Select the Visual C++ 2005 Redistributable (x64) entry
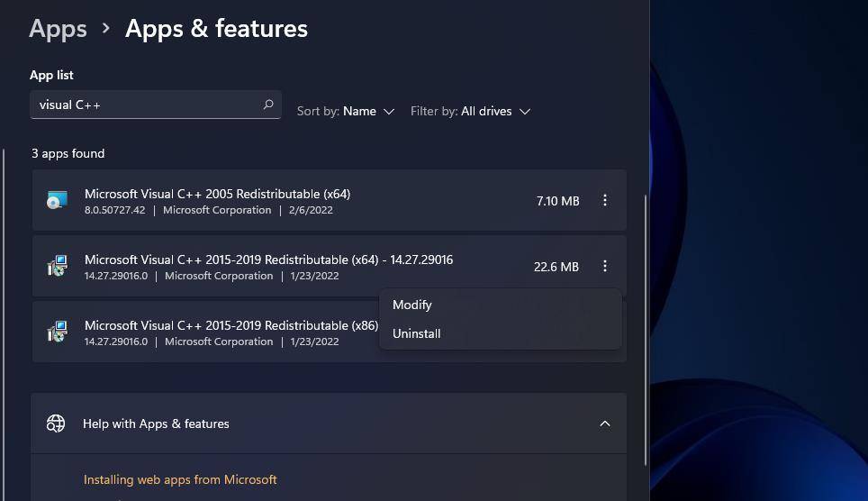This screenshot has width=868, height=501. pos(217,194)
